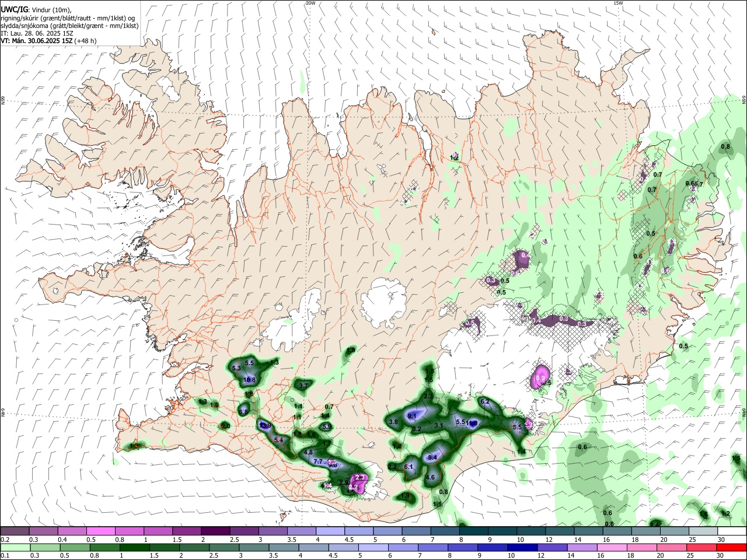Viewport: 747px width, 560px height.
Task: Click the light grey 25 snow swatch
Action: pos(703,531)
